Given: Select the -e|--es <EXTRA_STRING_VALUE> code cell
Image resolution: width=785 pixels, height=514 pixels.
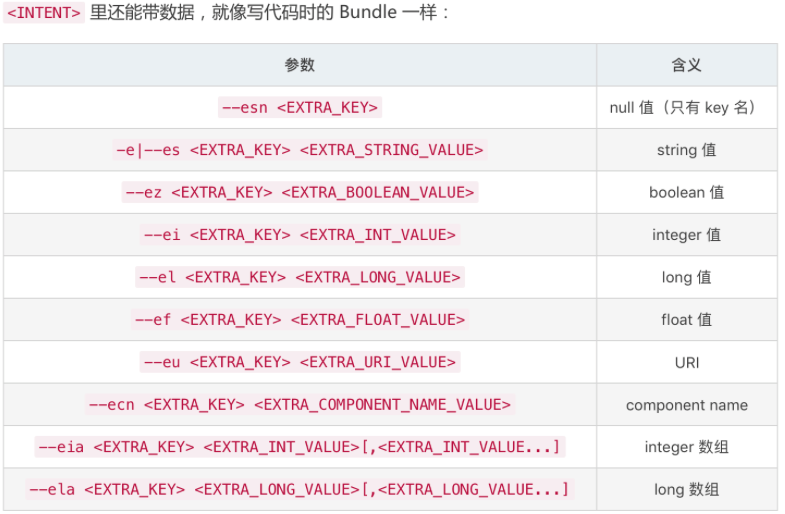Looking at the screenshot, I should click(x=299, y=150).
